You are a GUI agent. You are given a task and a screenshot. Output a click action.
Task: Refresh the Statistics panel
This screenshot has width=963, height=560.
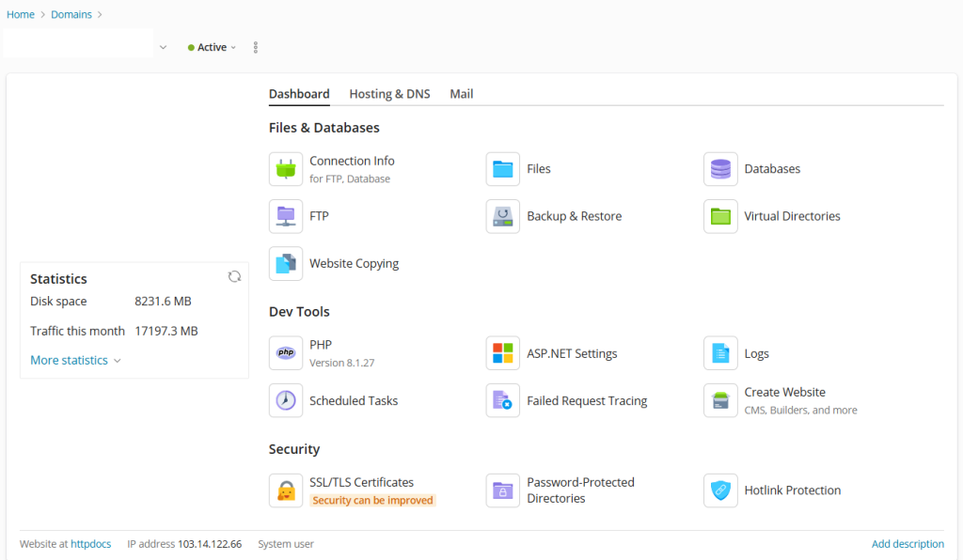(234, 276)
